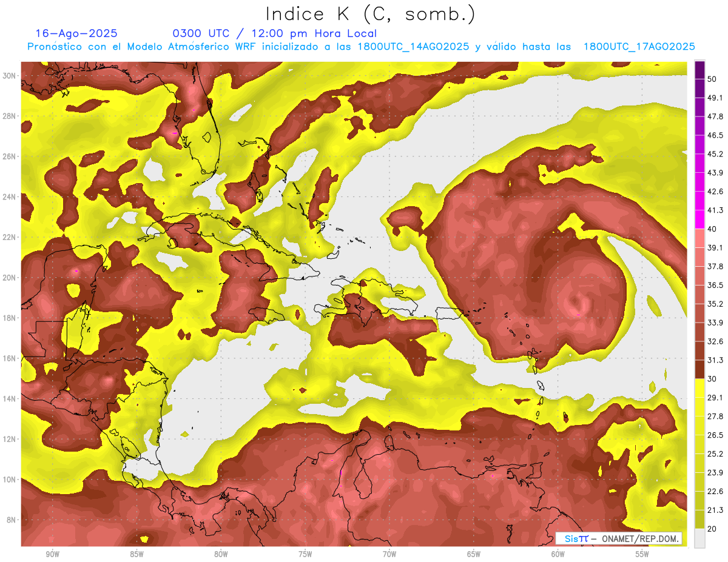This screenshot has width=728, height=562.
Task: Click the "1800UTC_14AGO2025" initialization time text
Action: click(x=413, y=47)
